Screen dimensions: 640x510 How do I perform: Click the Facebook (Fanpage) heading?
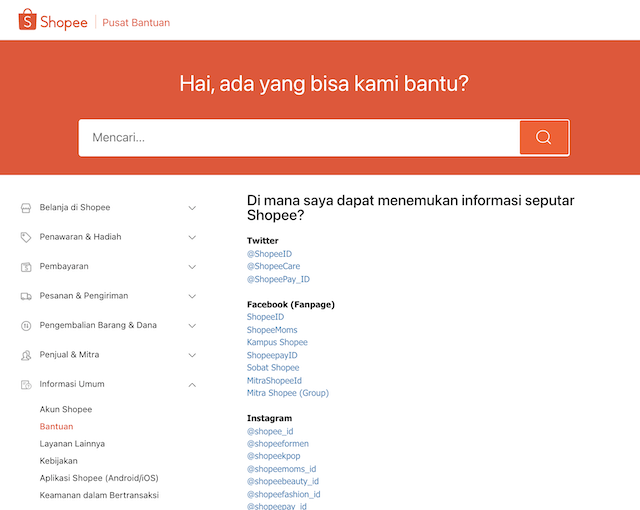pos(291,304)
